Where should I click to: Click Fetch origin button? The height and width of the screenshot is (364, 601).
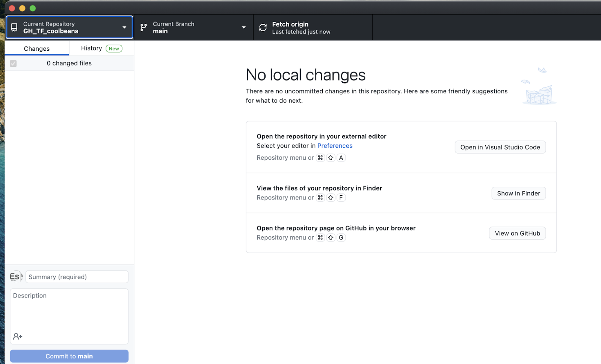tap(313, 27)
